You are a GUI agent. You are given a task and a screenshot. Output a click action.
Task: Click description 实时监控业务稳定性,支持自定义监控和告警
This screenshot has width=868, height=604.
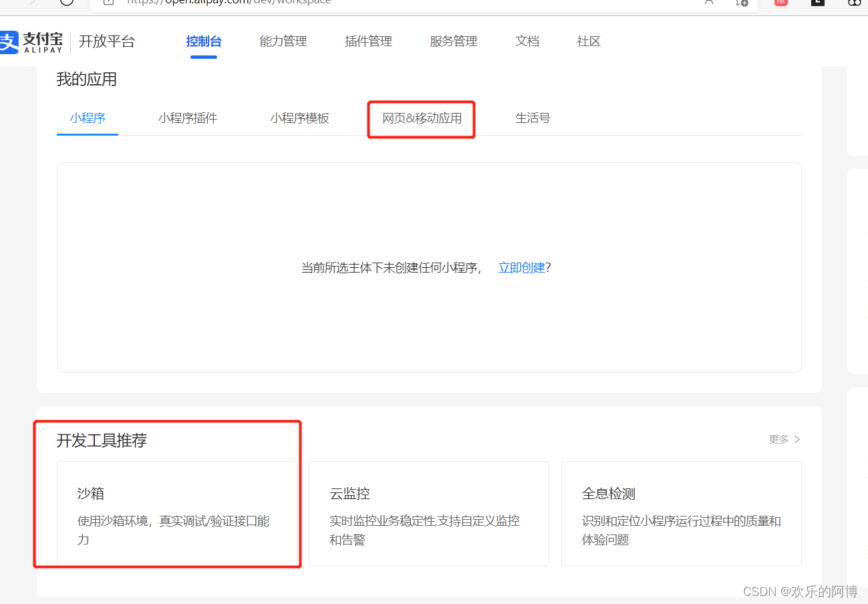coord(425,530)
